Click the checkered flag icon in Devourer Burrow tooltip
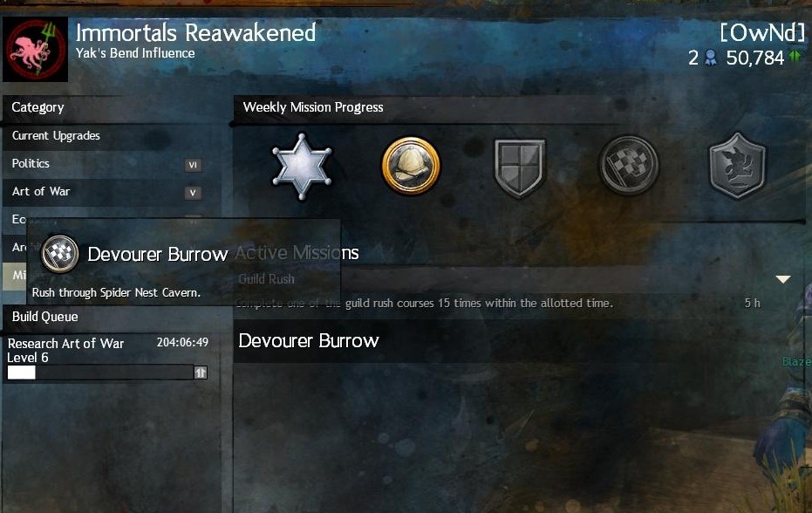 (60, 253)
